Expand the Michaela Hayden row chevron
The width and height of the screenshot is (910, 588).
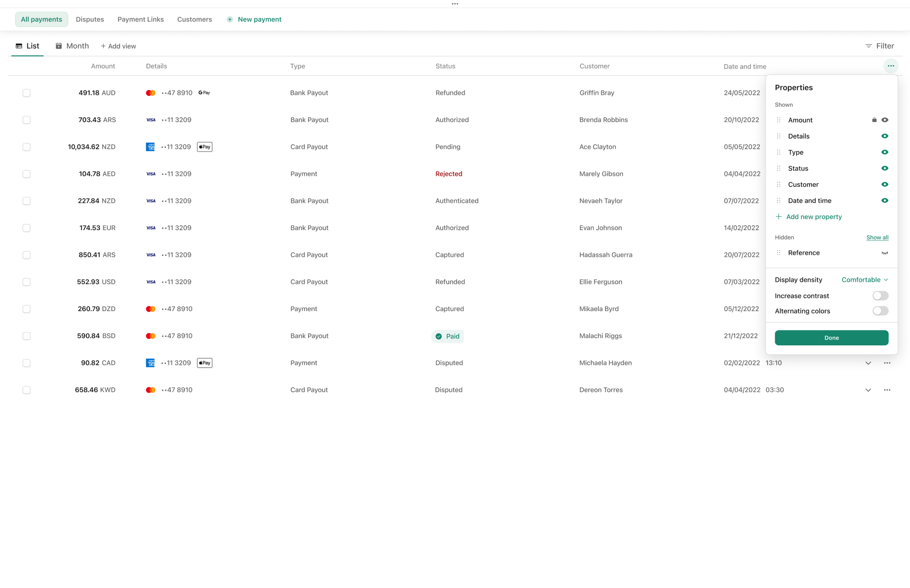tap(868, 363)
